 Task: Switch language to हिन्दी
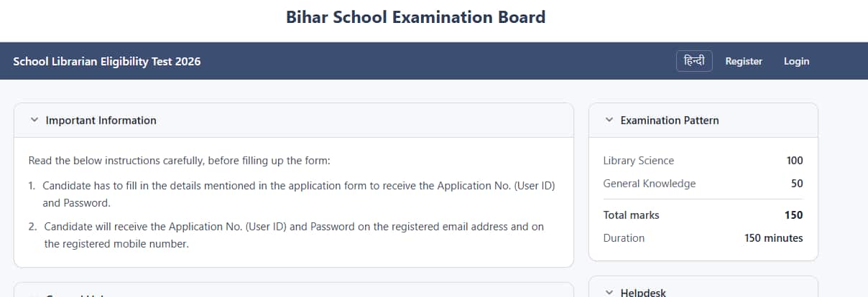[694, 61]
